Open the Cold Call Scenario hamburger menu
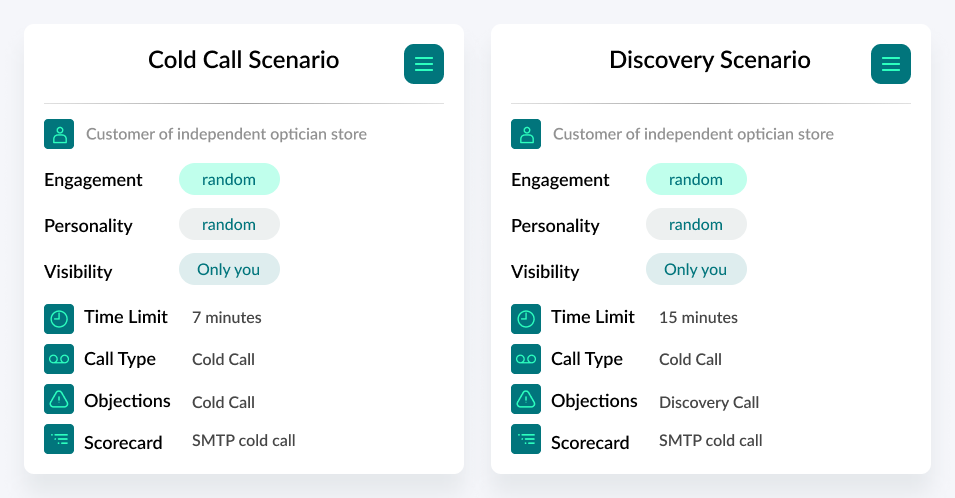955x498 pixels. click(424, 64)
